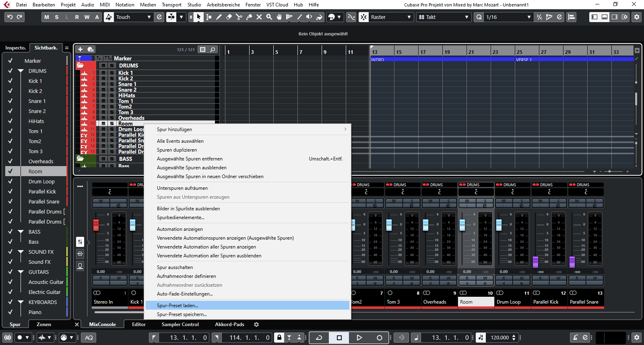Open the Touch automation mode dropdown

tap(134, 17)
